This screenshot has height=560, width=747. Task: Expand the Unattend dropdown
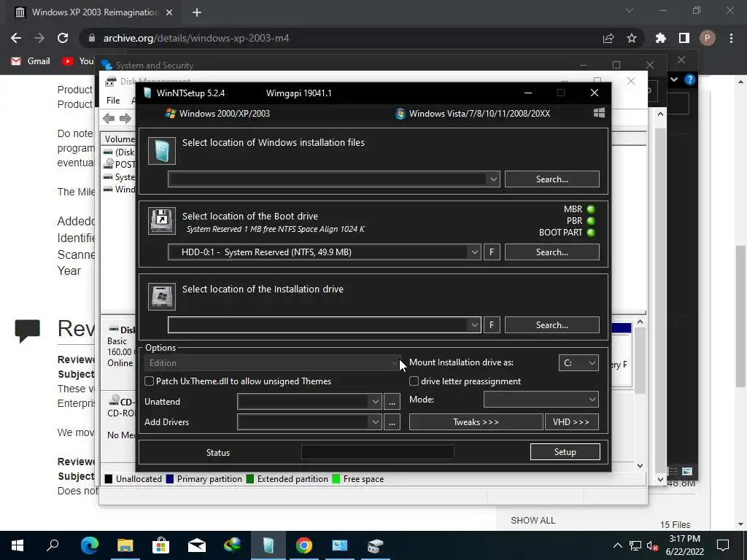coord(376,402)
